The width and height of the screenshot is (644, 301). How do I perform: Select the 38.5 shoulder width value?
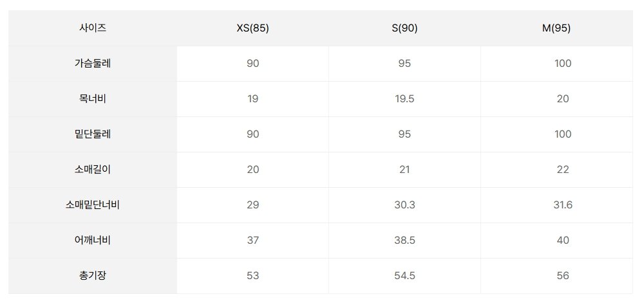click(404, 241)
